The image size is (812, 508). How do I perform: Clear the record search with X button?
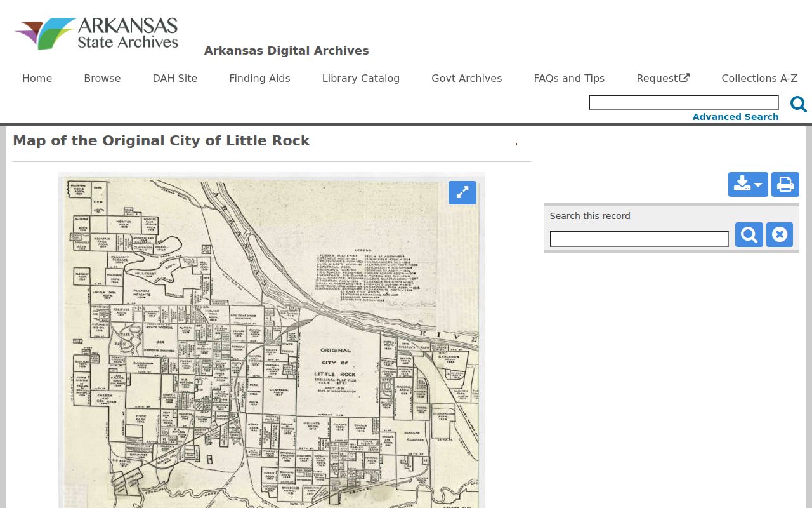coord(780,235)
